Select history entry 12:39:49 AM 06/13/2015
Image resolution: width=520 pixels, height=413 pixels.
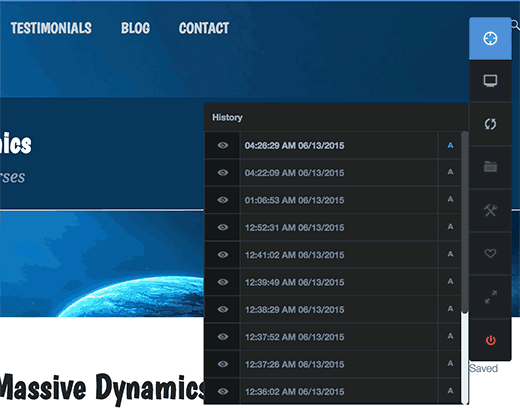339,282
